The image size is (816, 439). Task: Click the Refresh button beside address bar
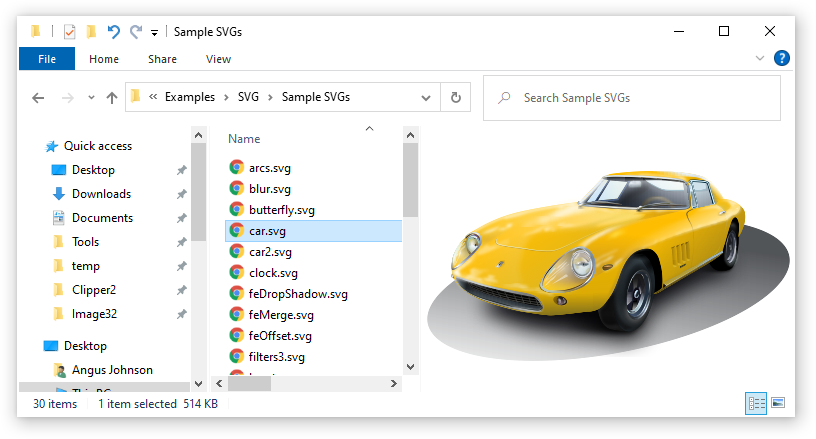tap(456, 98)
